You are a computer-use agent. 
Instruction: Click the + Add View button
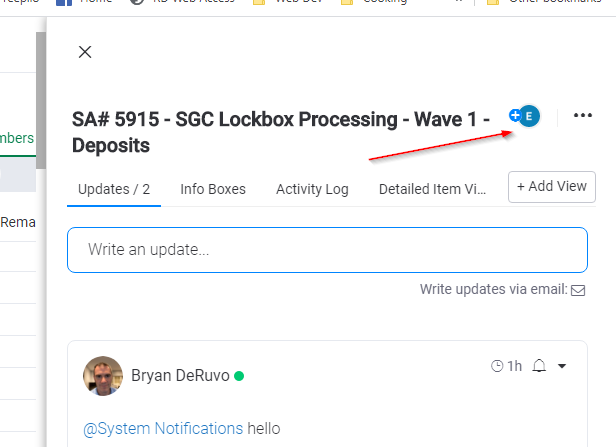(x=552, y=187)
